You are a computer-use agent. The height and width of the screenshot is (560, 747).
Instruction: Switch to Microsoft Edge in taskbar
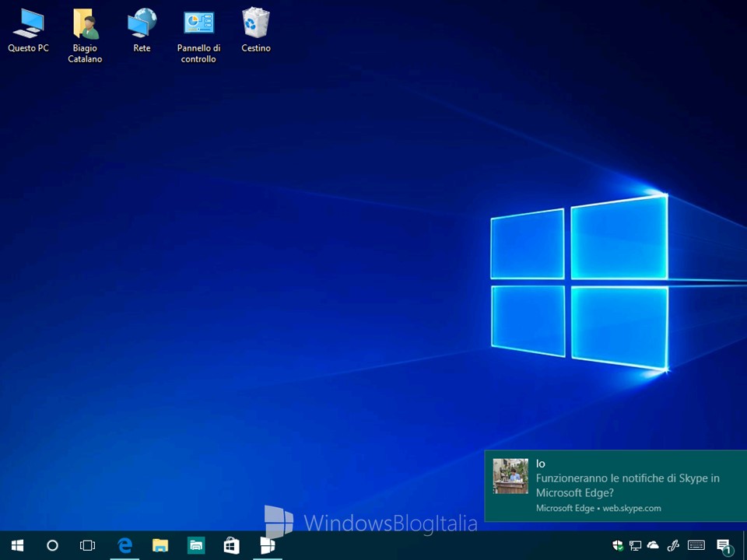124,545
